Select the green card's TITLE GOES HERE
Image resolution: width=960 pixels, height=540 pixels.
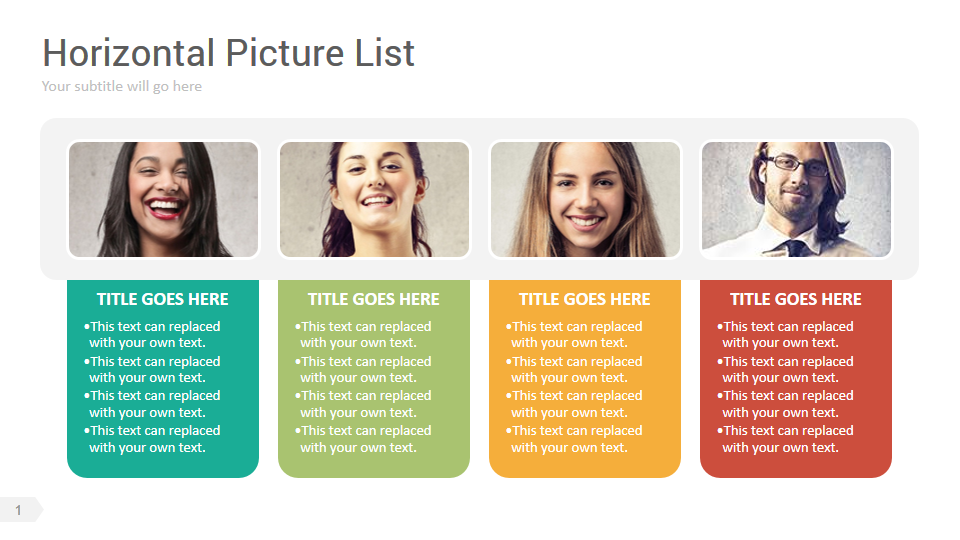click(374, 299)
